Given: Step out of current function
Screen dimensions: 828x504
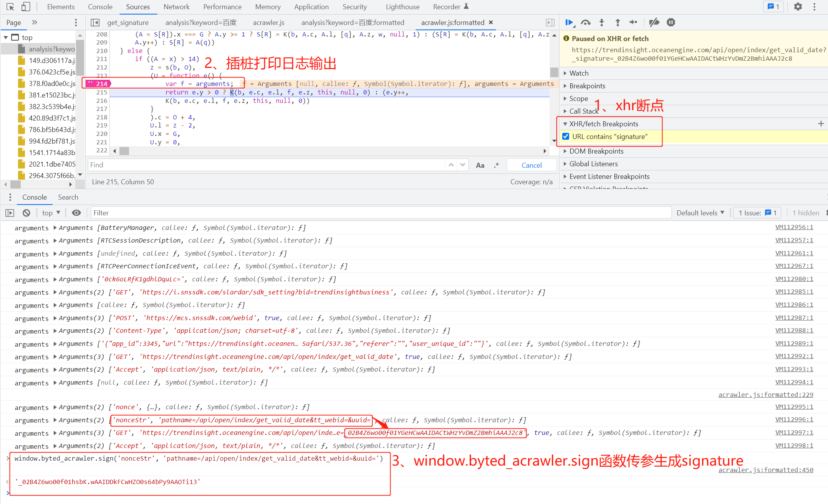Looking at the screenshot, I should point(617,22).
